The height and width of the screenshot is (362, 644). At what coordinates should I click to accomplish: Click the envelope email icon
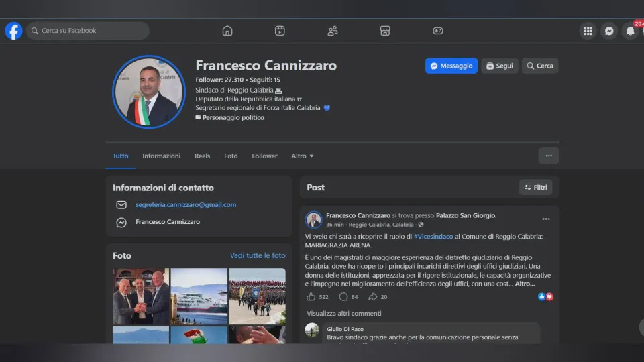click(121, 205)
